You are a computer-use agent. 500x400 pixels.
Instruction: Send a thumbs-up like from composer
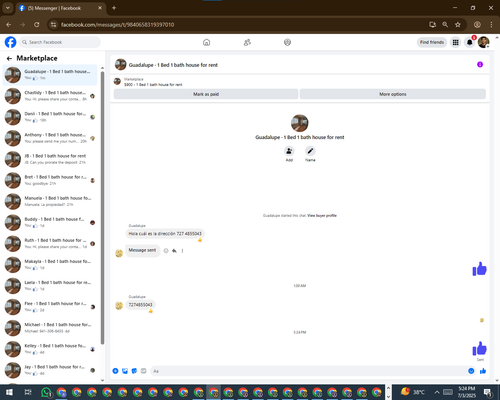(x=483, y=371)
